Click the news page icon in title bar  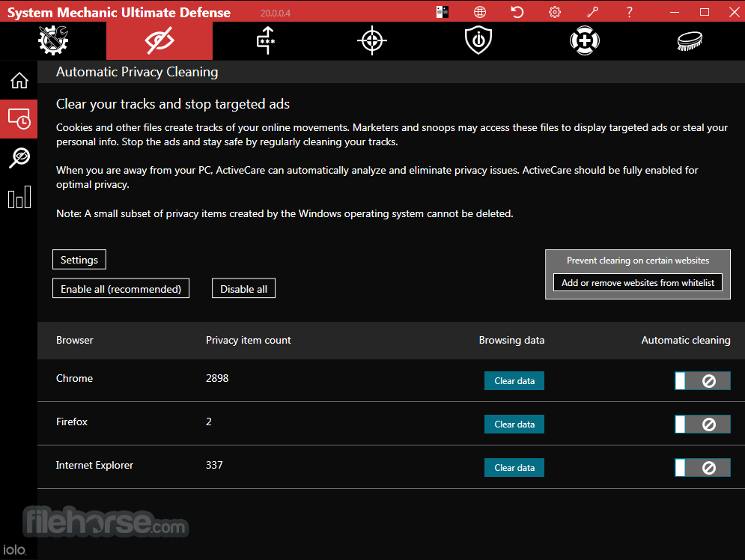(443, 12)
